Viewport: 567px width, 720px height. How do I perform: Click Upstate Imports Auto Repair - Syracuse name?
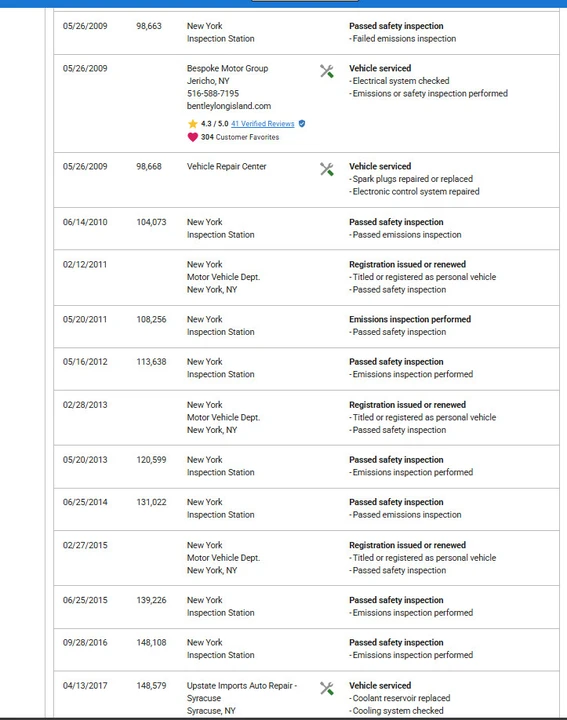pyautogui.click(x=242, y=692)
